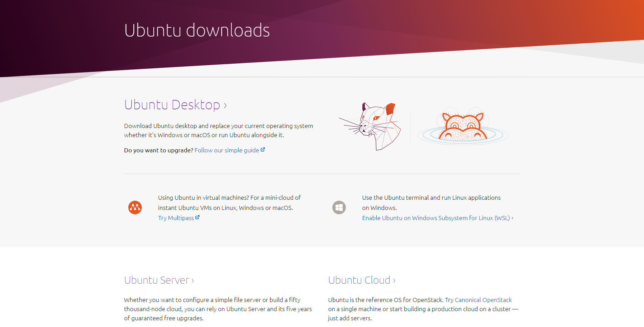Click the text 'Do you want to upgrade?'
Image resolution: width=644 pixels, height=327 pixels.
[x=158, y=150]
